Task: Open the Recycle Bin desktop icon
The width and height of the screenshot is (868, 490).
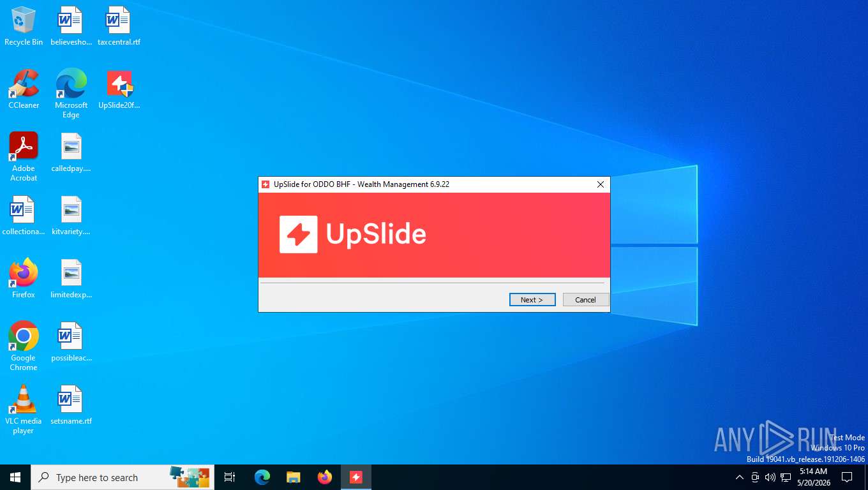Action: [24, 27]
